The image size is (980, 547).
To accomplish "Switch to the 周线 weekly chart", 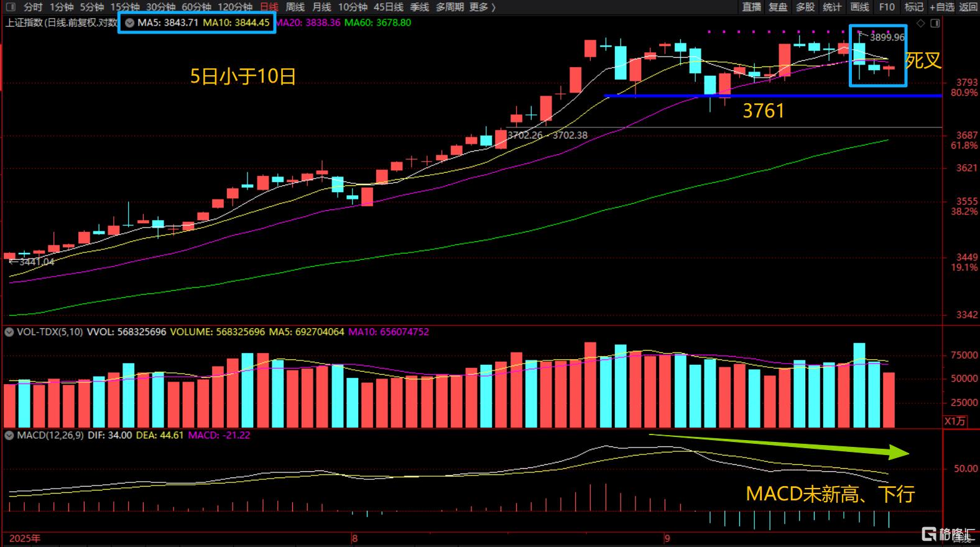I will click(x=295, y=7).
